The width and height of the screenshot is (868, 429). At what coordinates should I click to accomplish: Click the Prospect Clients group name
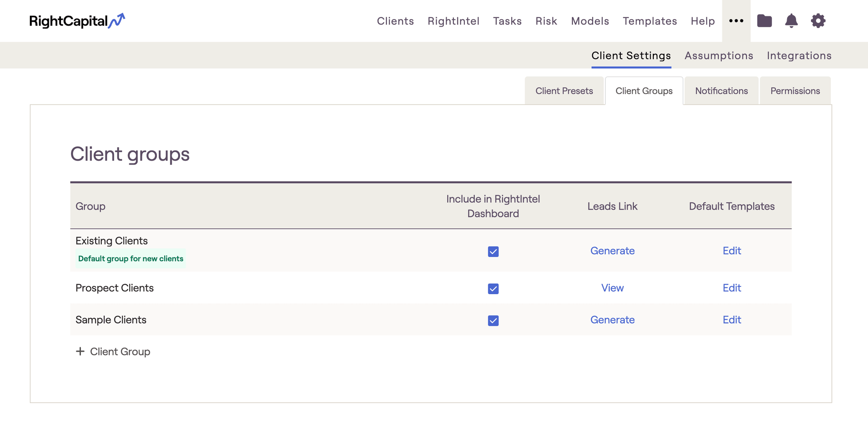114,288
